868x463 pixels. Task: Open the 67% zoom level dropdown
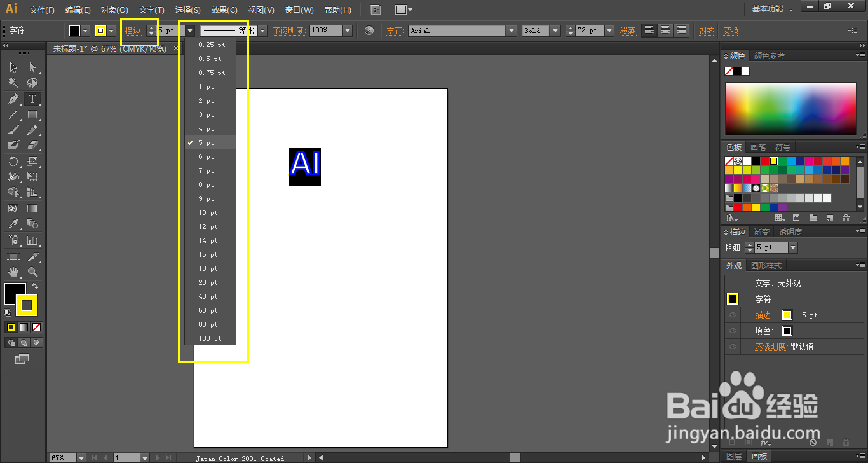(x=81, y=458)
